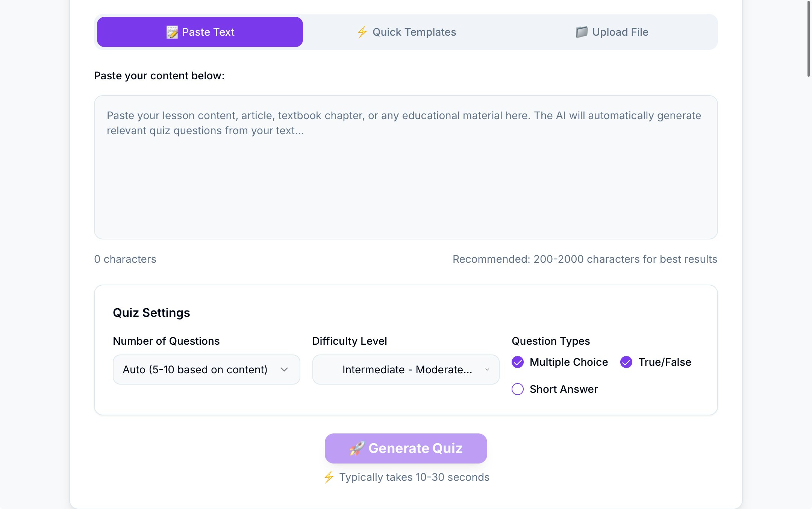Enable the Short Answer question type
The width and height of the screenshot is (812, 509).
pos(518,389)
